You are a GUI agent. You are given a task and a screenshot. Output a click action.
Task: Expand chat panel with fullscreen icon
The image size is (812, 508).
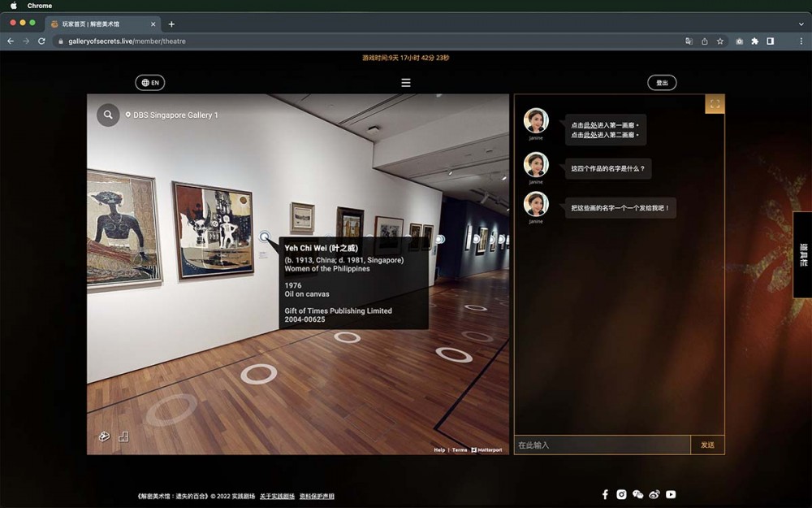pyautogui.click(x=715, y=104)
